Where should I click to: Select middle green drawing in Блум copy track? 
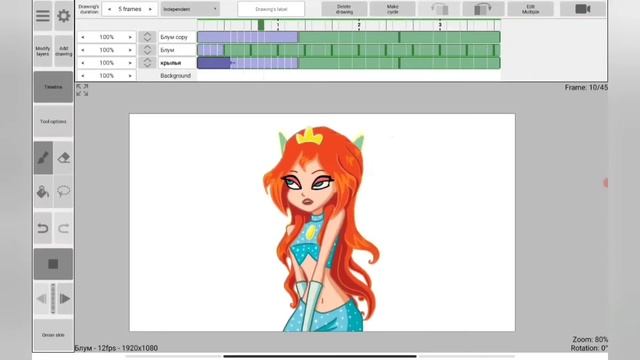[x=349, y=37]
